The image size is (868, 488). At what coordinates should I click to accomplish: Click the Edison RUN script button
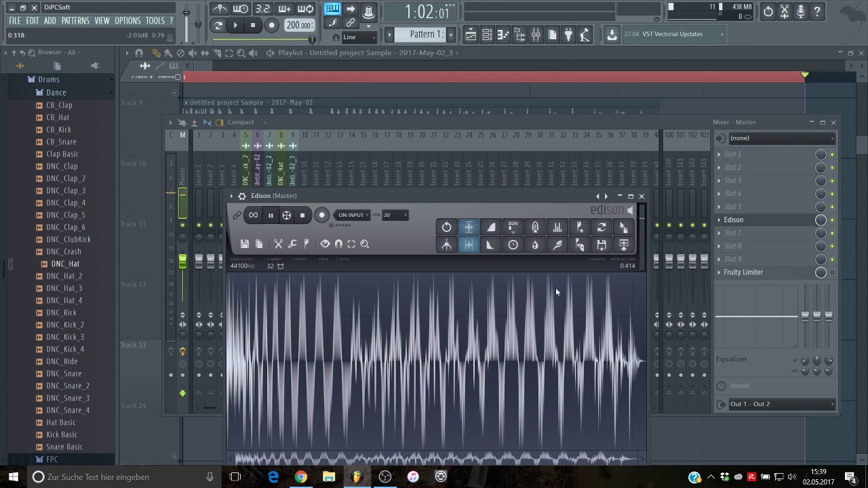coord(513,227)
